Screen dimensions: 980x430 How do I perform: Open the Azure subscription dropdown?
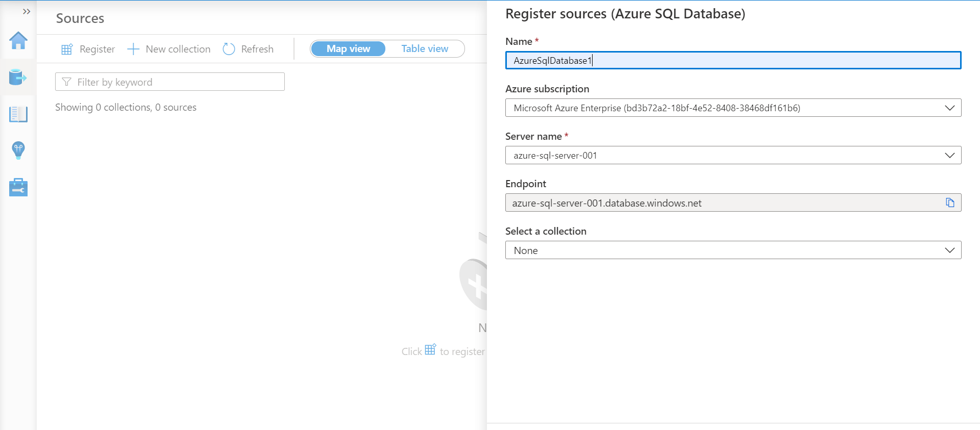pos(733,108)
